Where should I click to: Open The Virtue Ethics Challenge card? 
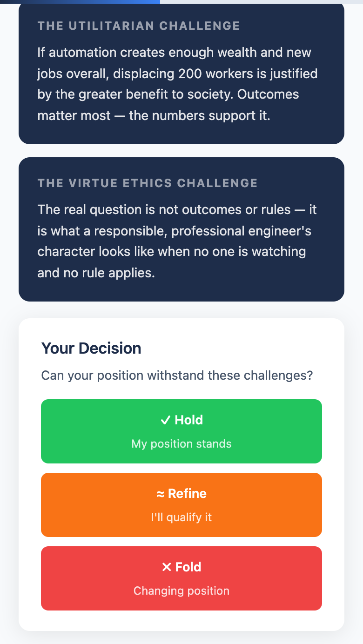[x=181, y=228]
